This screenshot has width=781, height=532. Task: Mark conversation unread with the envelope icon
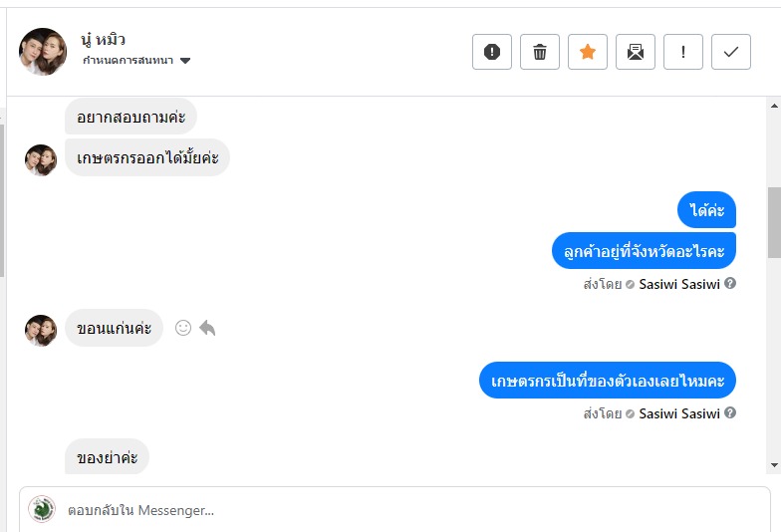(x=636, y=52)
